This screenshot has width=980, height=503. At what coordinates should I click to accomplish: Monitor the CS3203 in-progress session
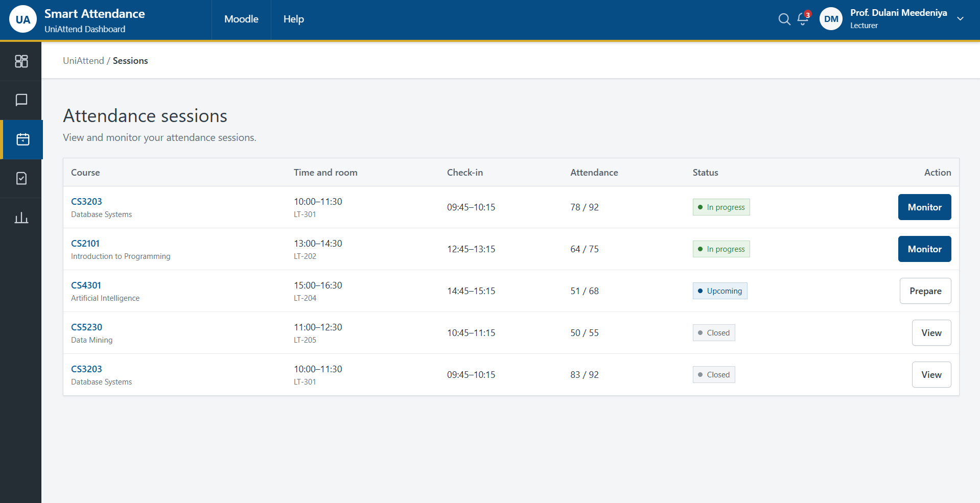pos(924,207)
